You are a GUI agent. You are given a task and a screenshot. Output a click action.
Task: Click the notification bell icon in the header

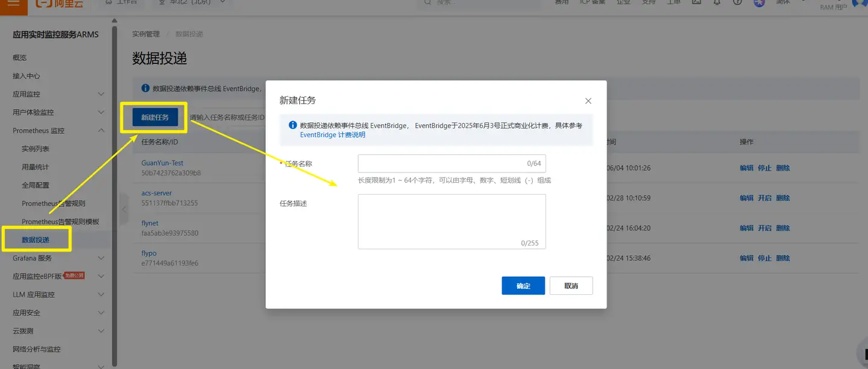(717, 2)
